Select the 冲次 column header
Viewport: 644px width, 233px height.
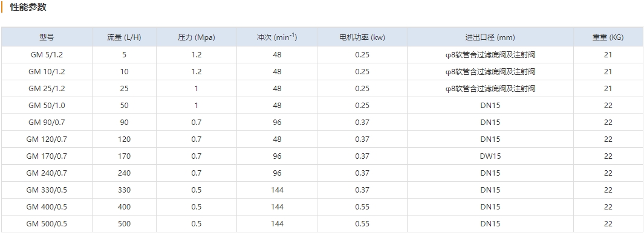pos(277,37)
